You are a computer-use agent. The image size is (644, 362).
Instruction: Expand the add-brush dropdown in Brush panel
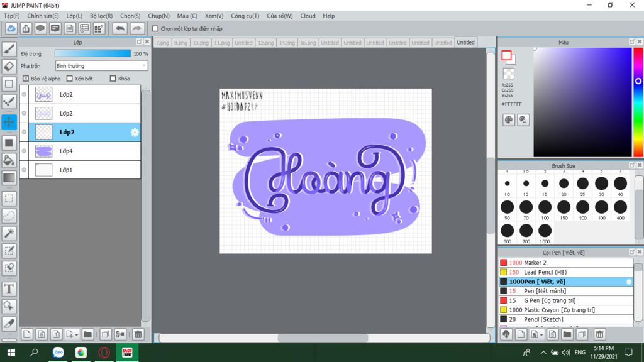541,335
